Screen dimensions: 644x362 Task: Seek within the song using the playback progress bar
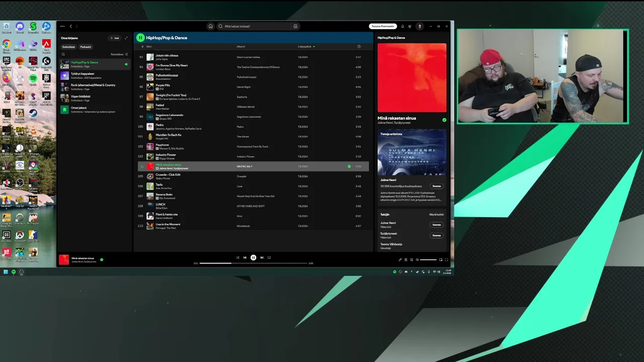(x=253, y=263)
